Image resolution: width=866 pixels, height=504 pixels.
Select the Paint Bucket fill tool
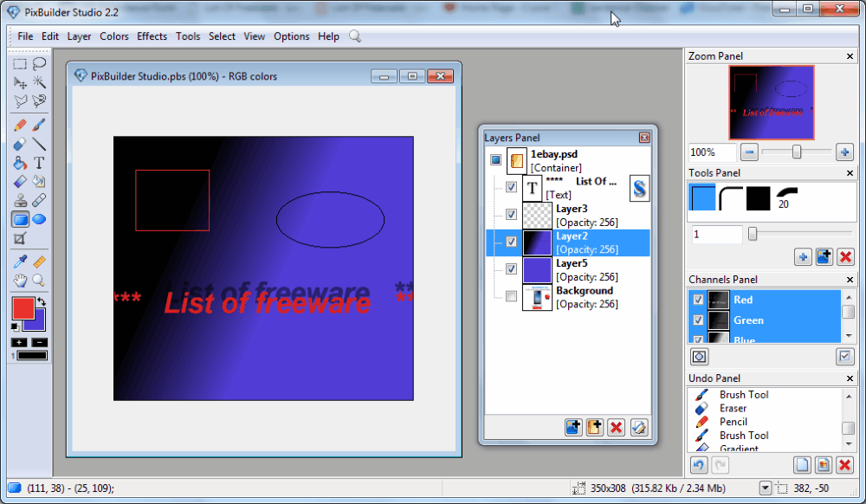coord(20,164)
